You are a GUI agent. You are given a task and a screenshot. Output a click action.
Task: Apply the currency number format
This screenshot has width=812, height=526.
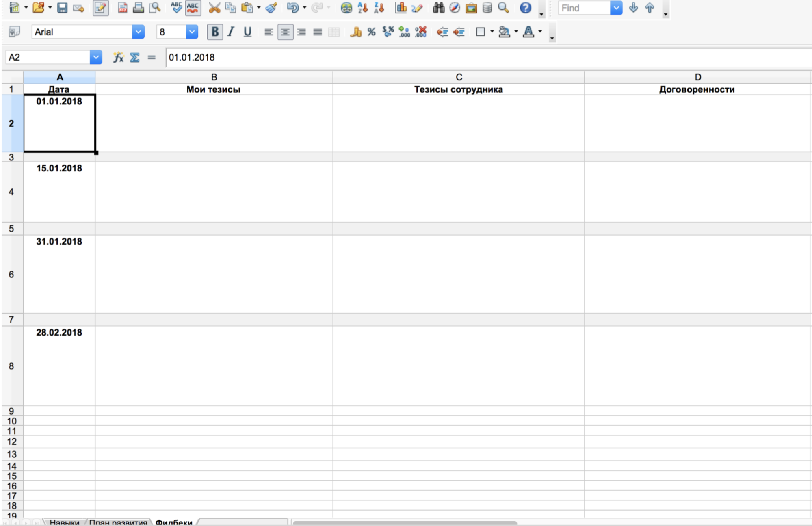pyautogui.click(x=355, y=32)
